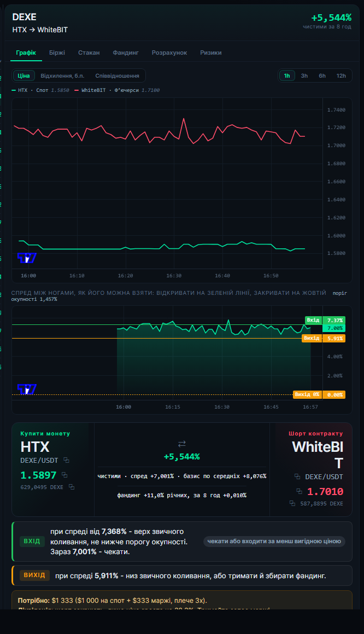This screenshot has width=364, height=634.
Task: Open the Розрахунок tab
Action: (x=169, y=53)
